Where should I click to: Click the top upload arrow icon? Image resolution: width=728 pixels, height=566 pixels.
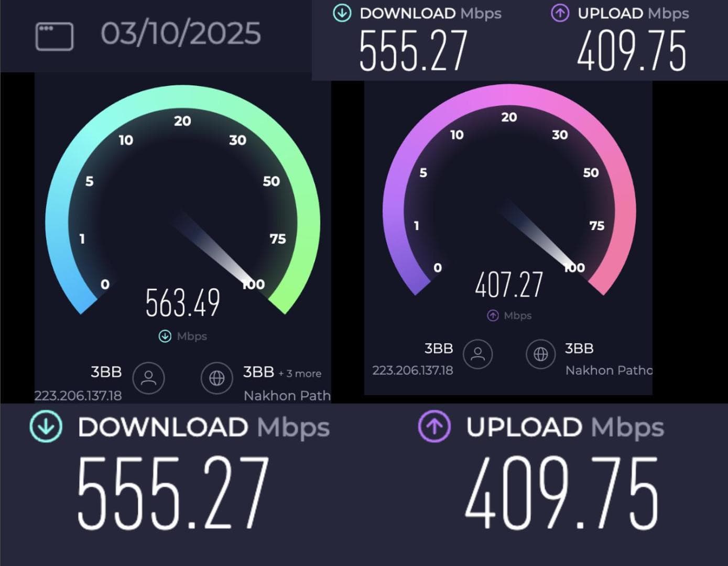tap(560, 13)
